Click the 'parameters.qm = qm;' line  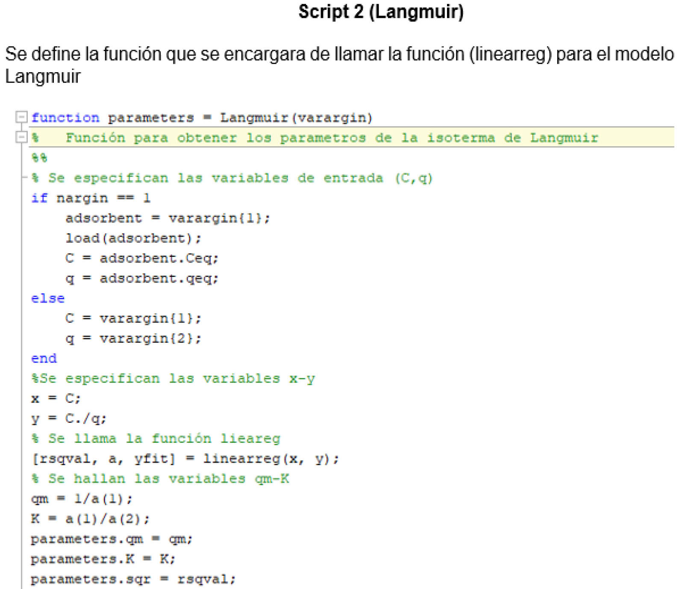pos(112,539)
